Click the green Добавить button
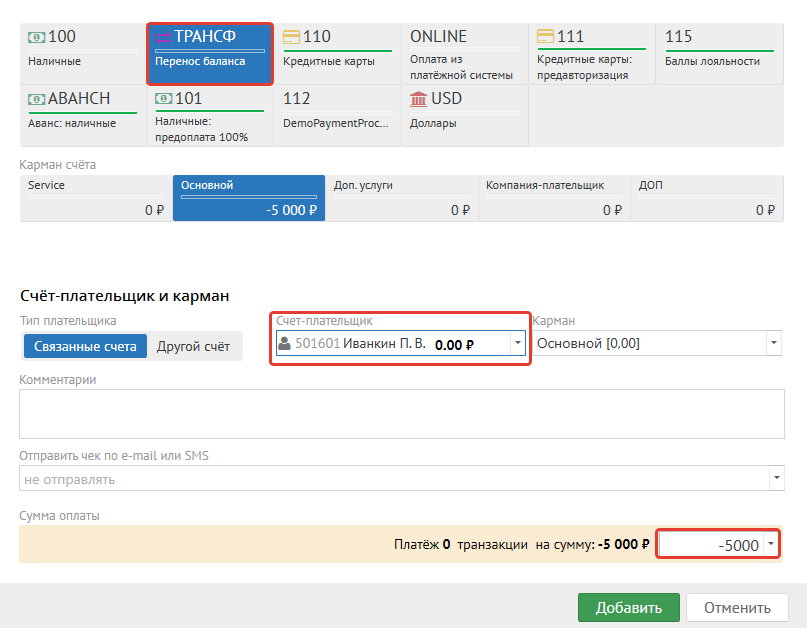Viewport: 807px width, 628px height. (628, 608)
